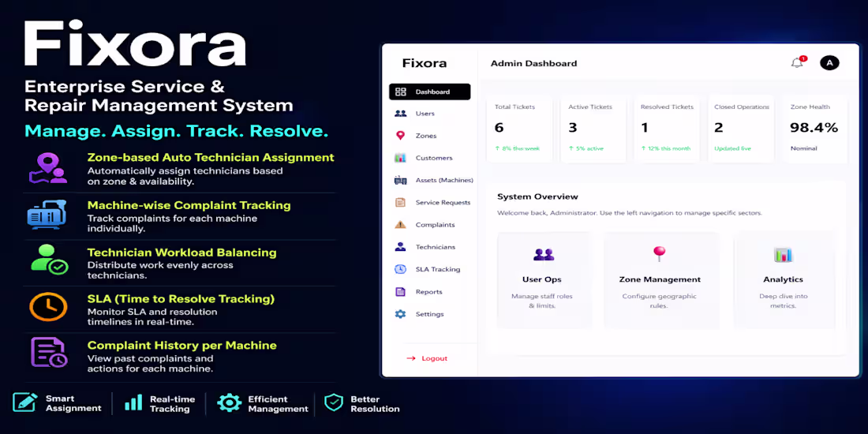
Task: Click the Settings gear icon in sidebar
Action: click(x=400, y=314)
